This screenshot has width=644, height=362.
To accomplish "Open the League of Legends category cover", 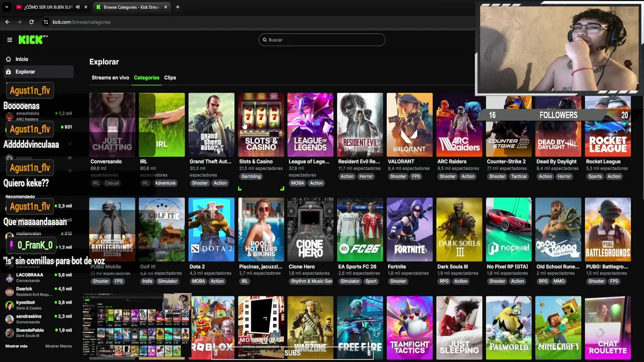I will point(310,124).
